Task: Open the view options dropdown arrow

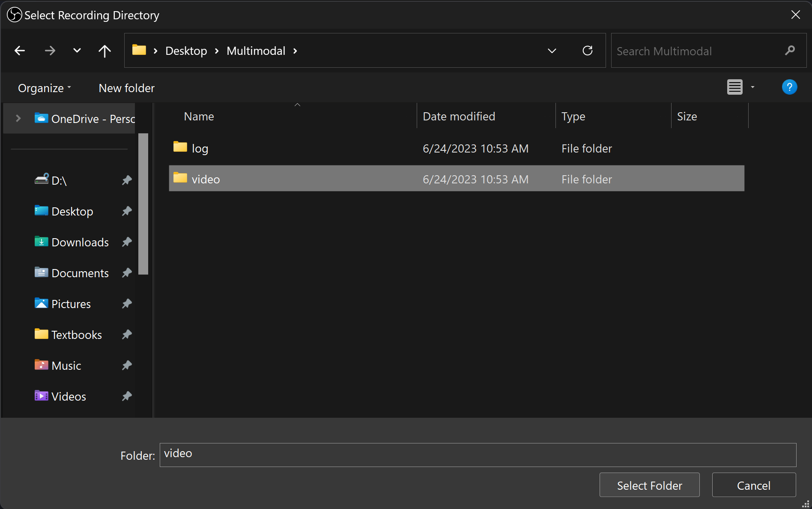Action: (752, 87)
